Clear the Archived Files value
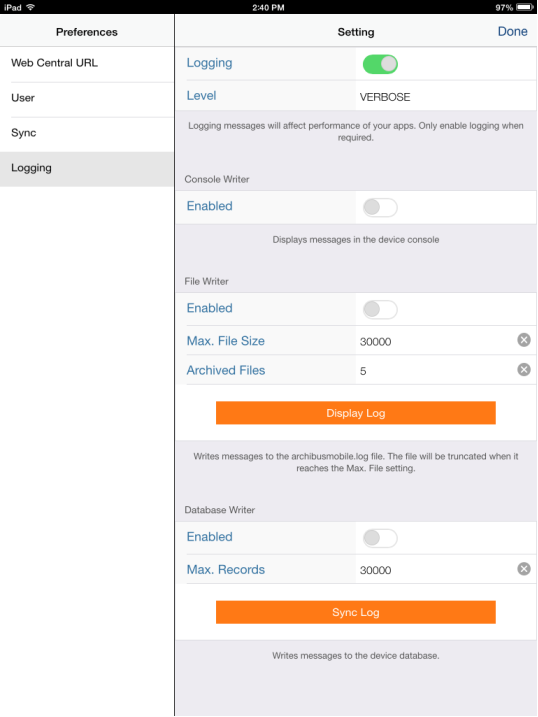Image resolution: width=538 pixels, height=717 pixels. [524, 369]
